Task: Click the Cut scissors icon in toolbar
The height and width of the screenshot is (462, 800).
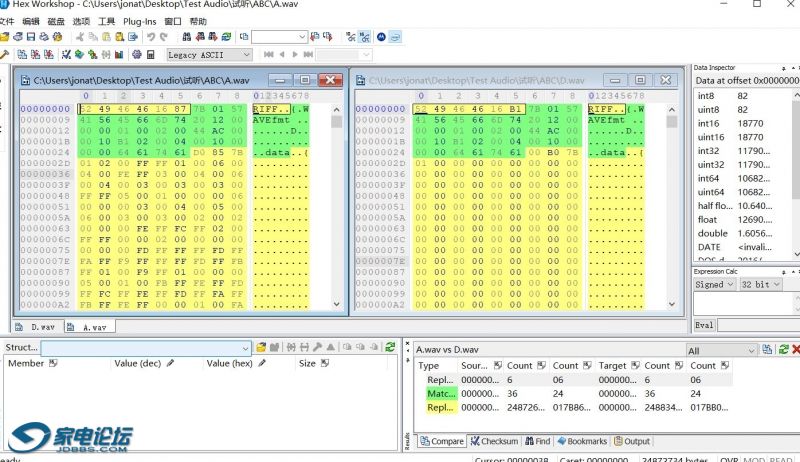Action: click(x=78, y=37)
